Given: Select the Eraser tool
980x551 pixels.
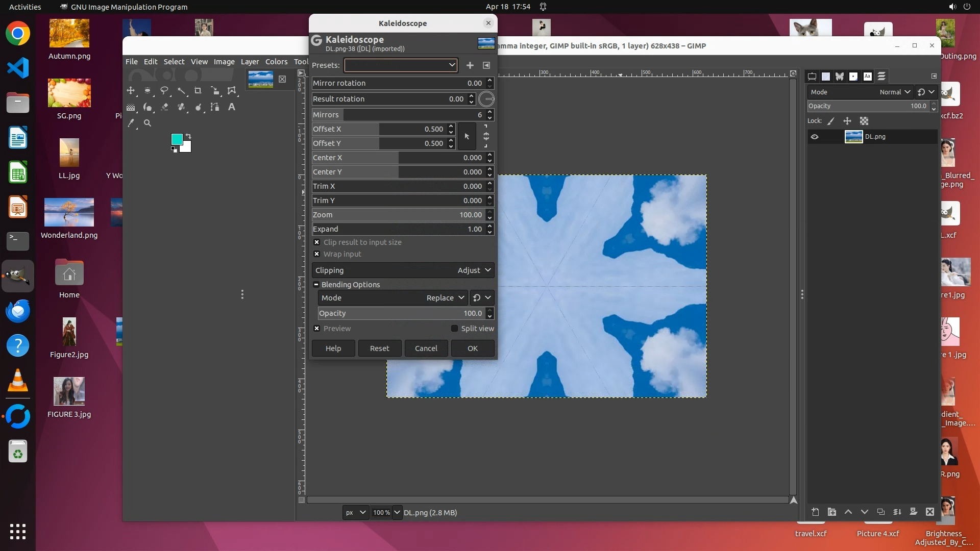Looking at the screenshot, I should coord(164,107).
